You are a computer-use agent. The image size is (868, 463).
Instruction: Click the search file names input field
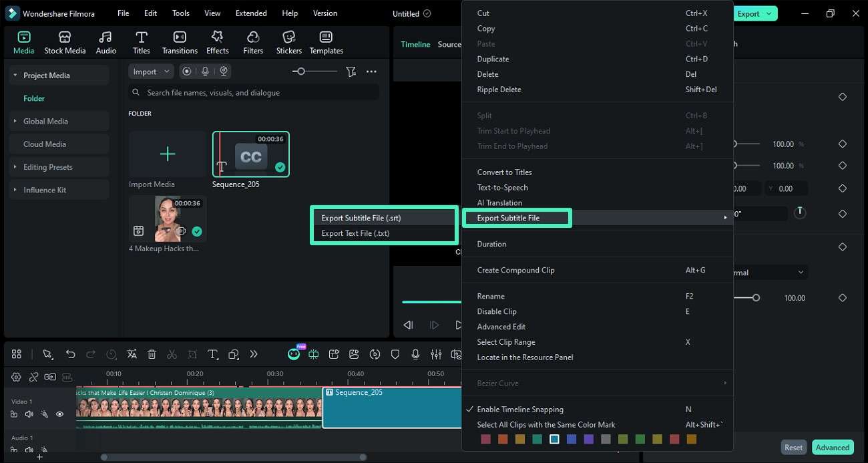pos(254,92)
